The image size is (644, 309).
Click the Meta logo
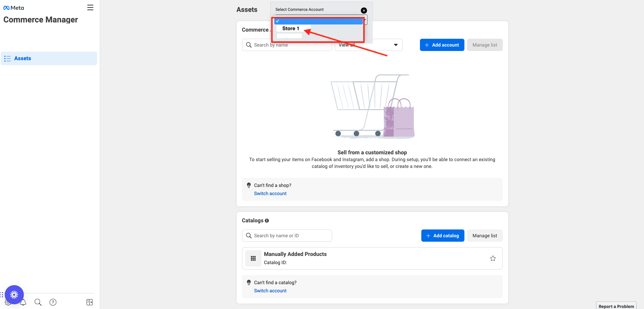[14, 8]
